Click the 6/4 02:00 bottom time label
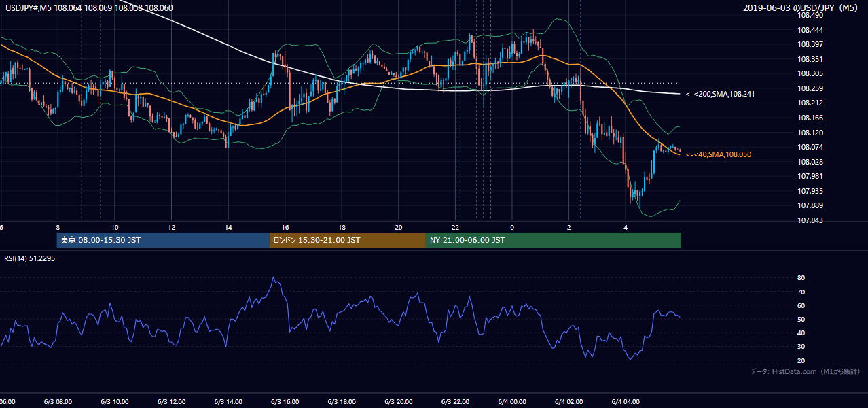 (x=568, y=402)
